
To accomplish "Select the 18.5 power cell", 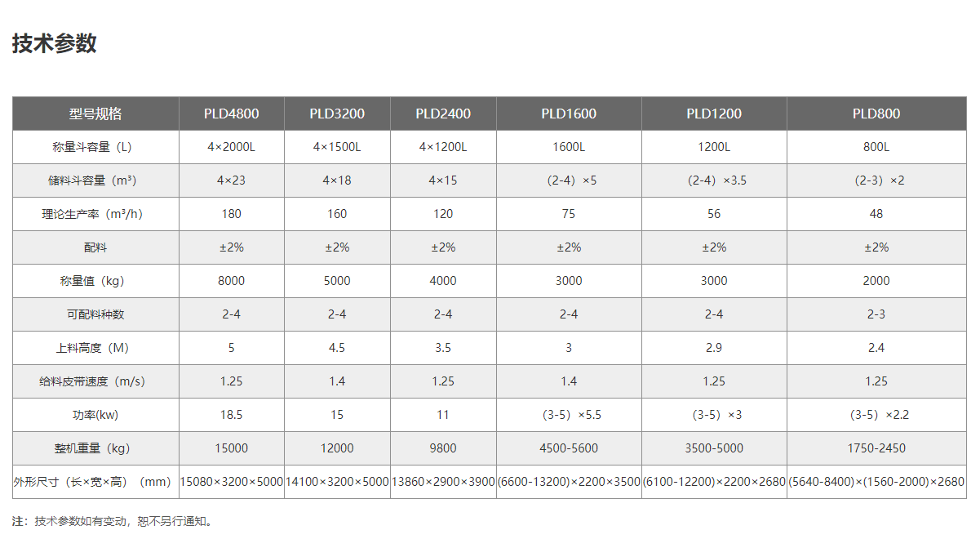I will pos(232,415).
